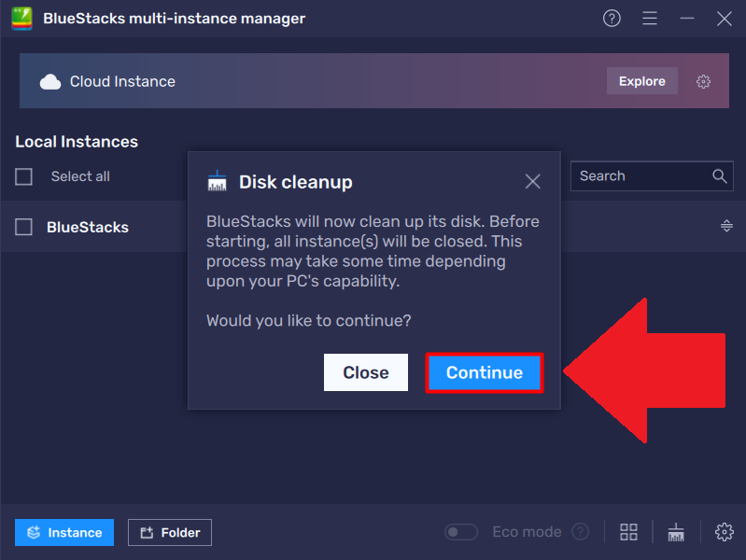Click the Explore button for Cloud Instance
This screenshot has width=746, height=560.
click(x=641, y=81)
